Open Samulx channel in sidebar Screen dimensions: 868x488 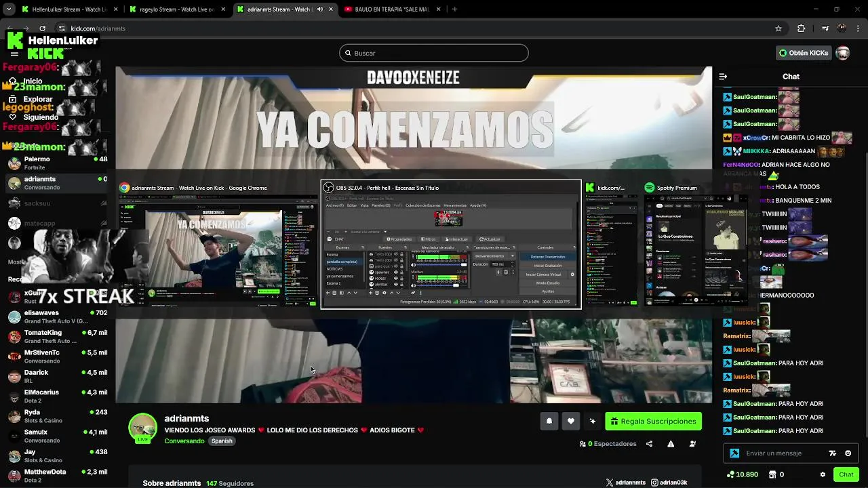tap(57, 436)
